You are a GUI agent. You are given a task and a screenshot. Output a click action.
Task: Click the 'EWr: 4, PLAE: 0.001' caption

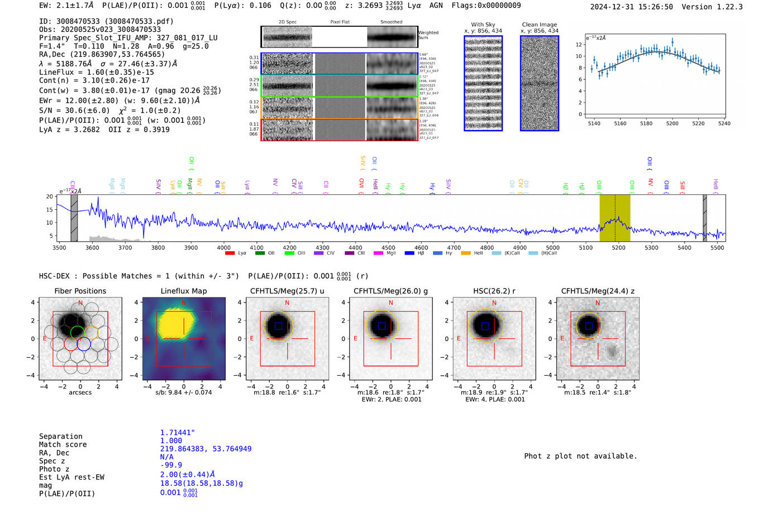[x=494, y=399]
